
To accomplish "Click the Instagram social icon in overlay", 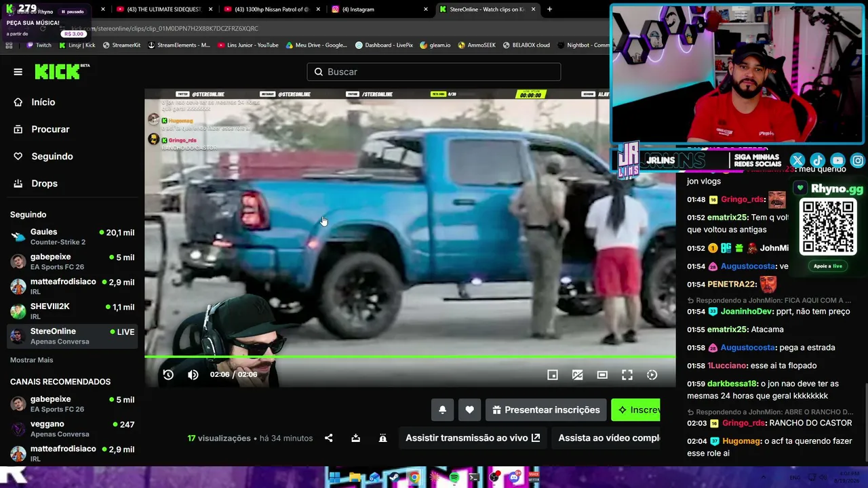I will pyautogui.click(x=858, y=161).
